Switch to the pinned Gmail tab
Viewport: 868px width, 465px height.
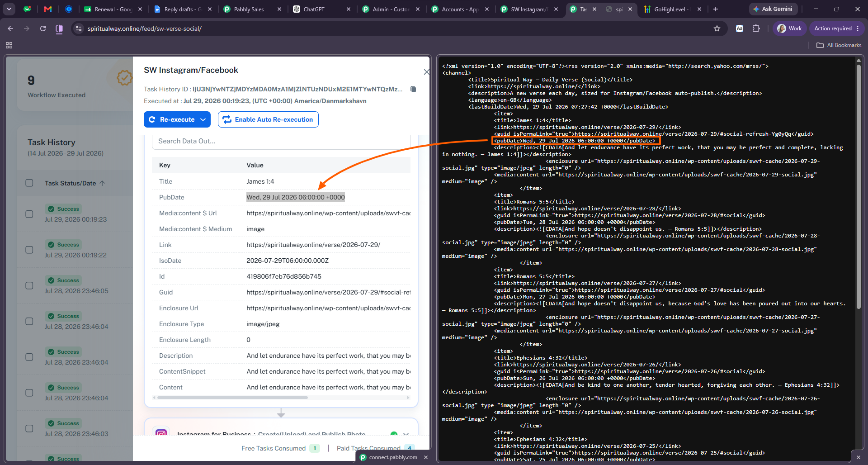click(x=48, y=9)
